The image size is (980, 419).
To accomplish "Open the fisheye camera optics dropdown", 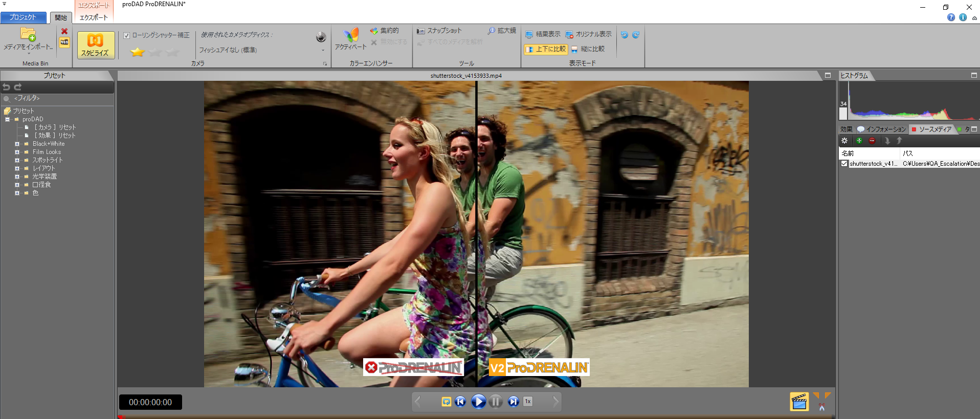I will (323, 50).
